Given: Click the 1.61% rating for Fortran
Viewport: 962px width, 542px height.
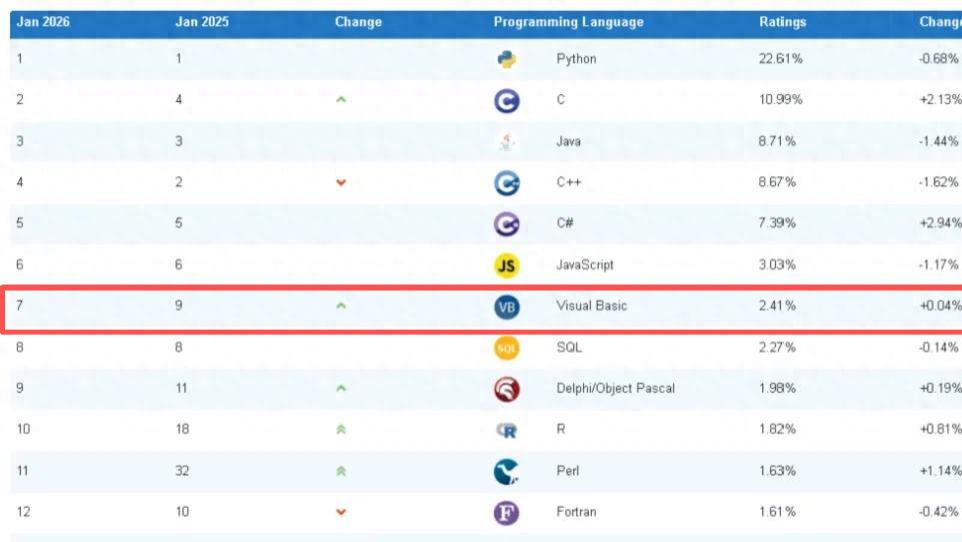Looking at the screenshot, I should click(777, 512).
